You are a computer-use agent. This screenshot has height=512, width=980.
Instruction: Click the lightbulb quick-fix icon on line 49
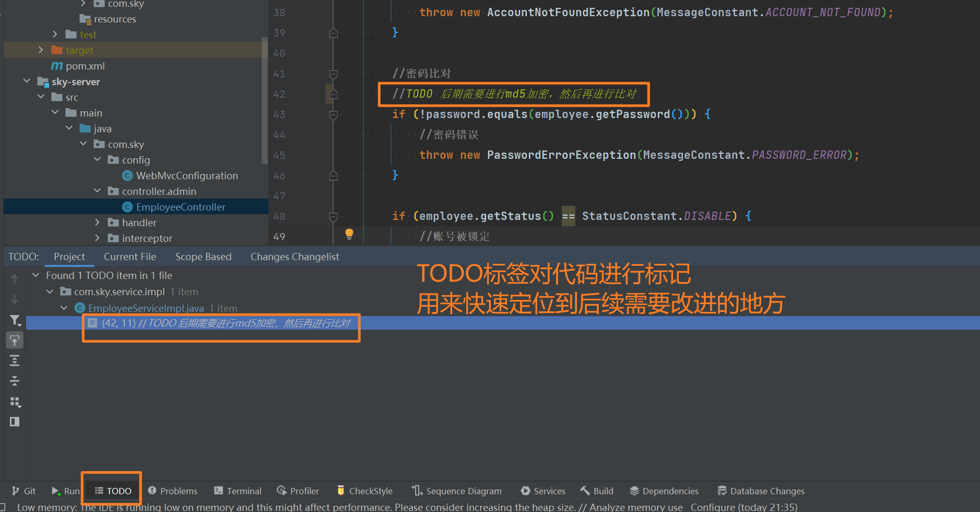point(349,234)
